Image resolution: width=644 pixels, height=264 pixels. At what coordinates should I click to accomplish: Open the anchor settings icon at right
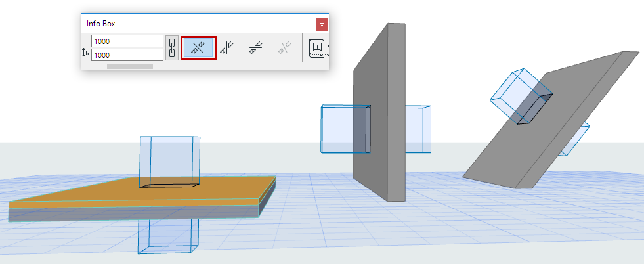318,48
